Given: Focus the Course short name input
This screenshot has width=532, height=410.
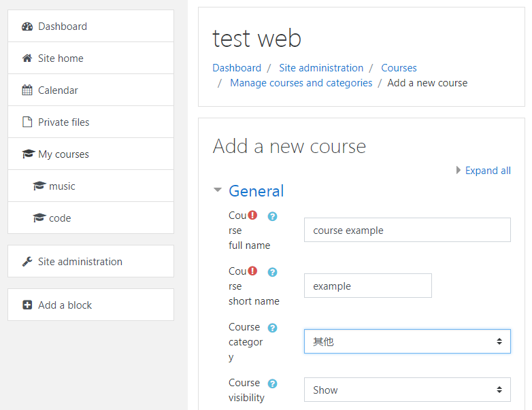Looking at the screenshot, I should coord(367,286).
